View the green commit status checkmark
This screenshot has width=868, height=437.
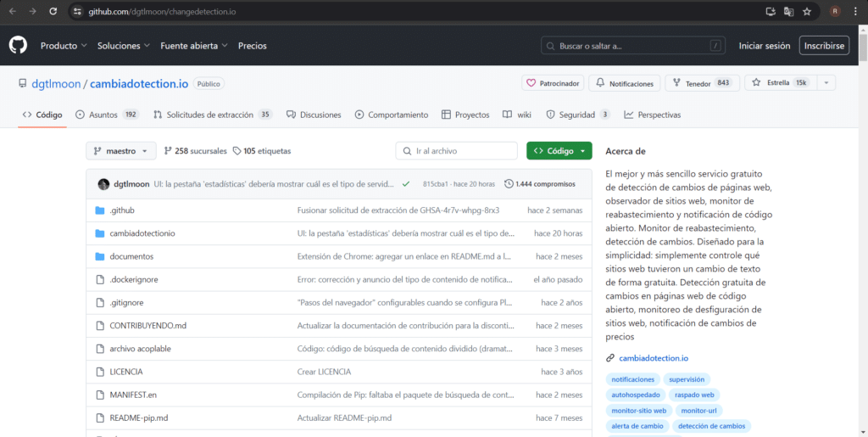[x=406, y=184]
